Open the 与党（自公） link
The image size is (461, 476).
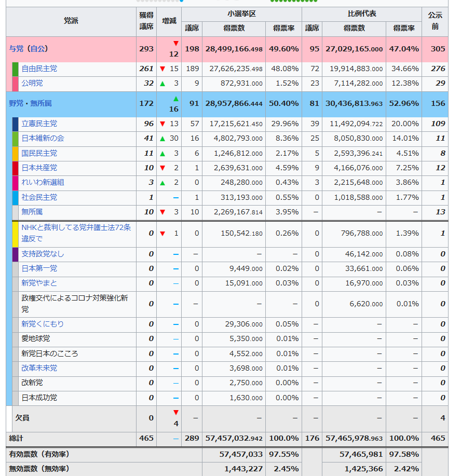point(29,49)
